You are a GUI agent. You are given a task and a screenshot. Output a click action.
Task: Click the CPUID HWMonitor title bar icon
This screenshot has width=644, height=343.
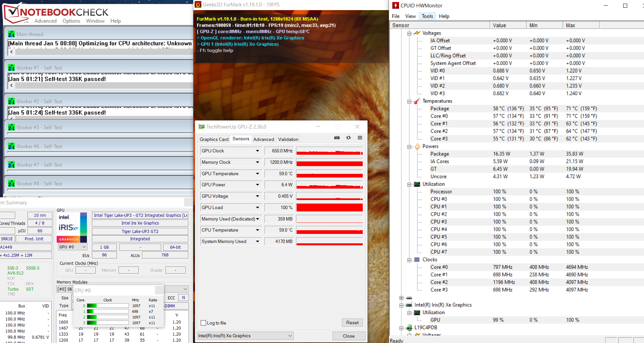(x=396, y=5)
